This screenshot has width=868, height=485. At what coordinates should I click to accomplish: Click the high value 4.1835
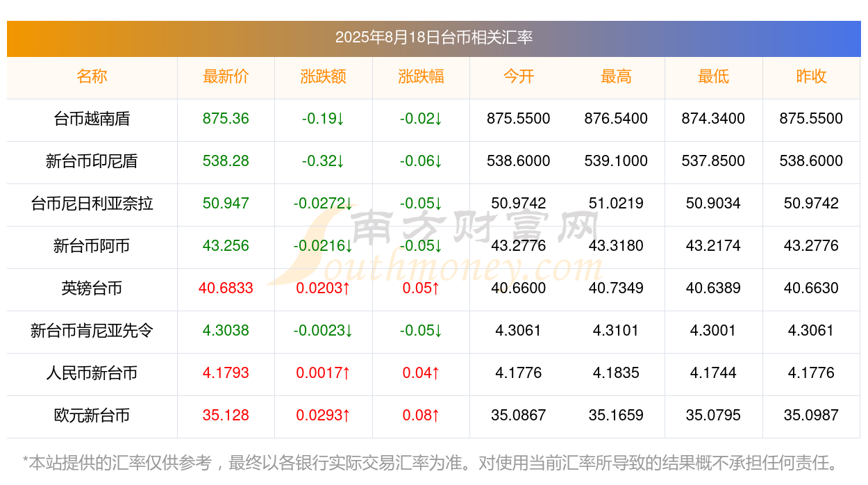(616, 373)
